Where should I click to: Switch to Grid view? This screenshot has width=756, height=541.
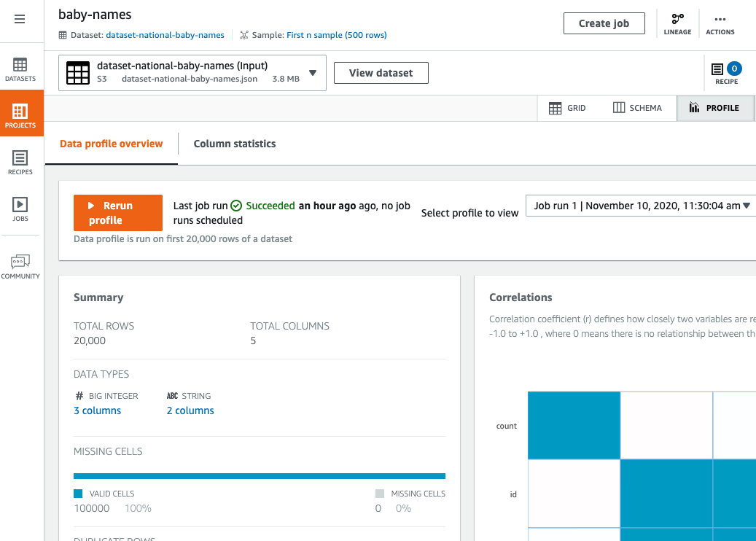pos(567,108)
